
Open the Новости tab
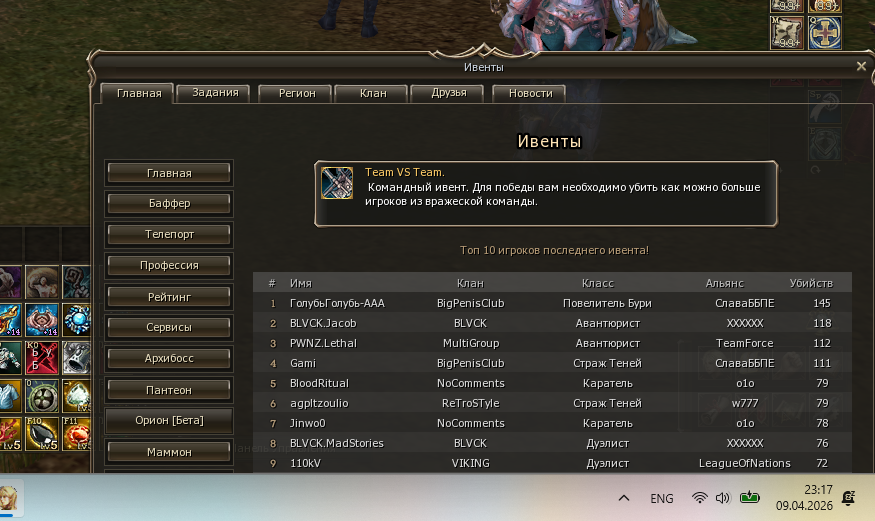point(530,93)
